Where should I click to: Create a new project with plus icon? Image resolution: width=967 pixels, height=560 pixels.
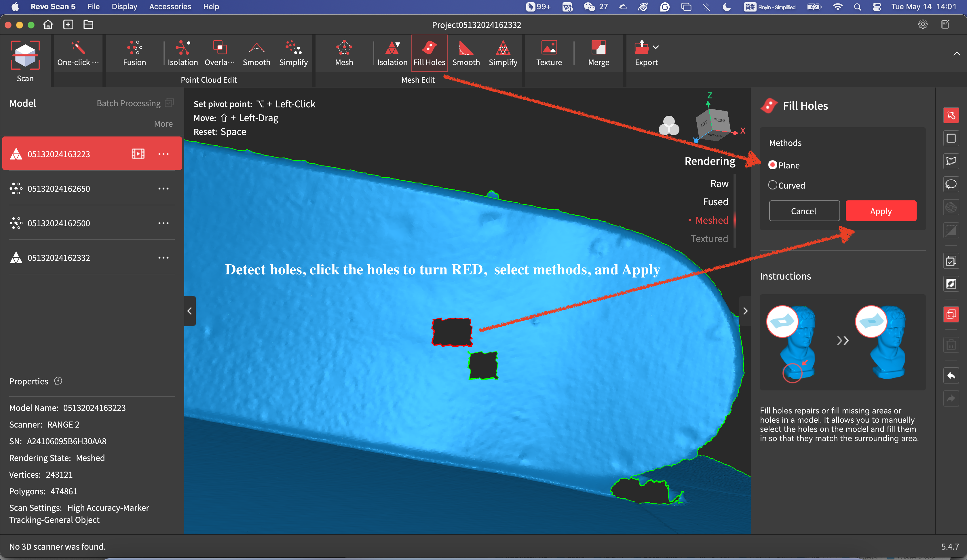68,24
